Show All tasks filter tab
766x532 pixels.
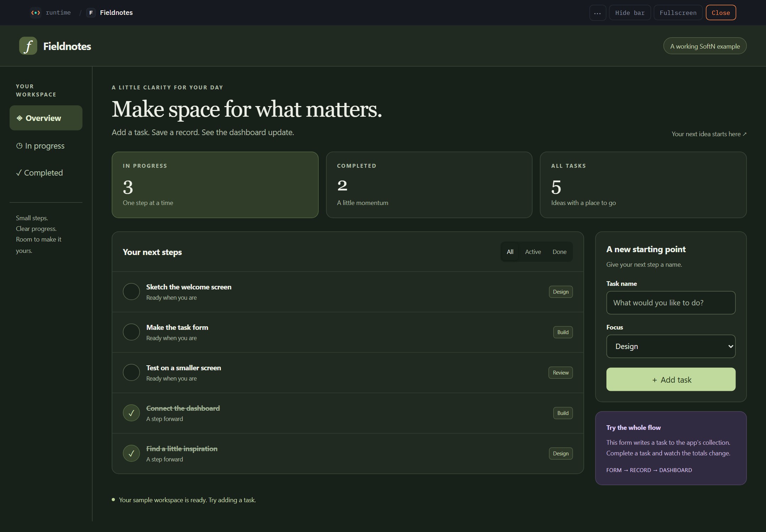click(x=510, y=252)
